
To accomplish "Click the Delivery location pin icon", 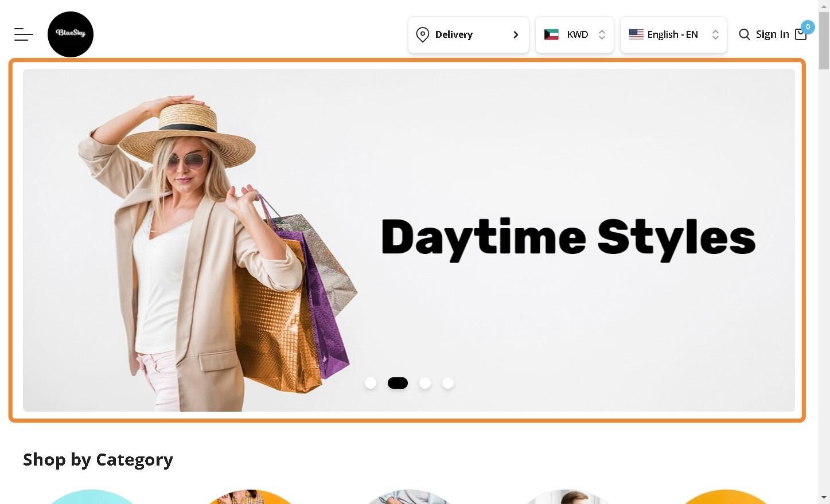I will pos(423,34).
